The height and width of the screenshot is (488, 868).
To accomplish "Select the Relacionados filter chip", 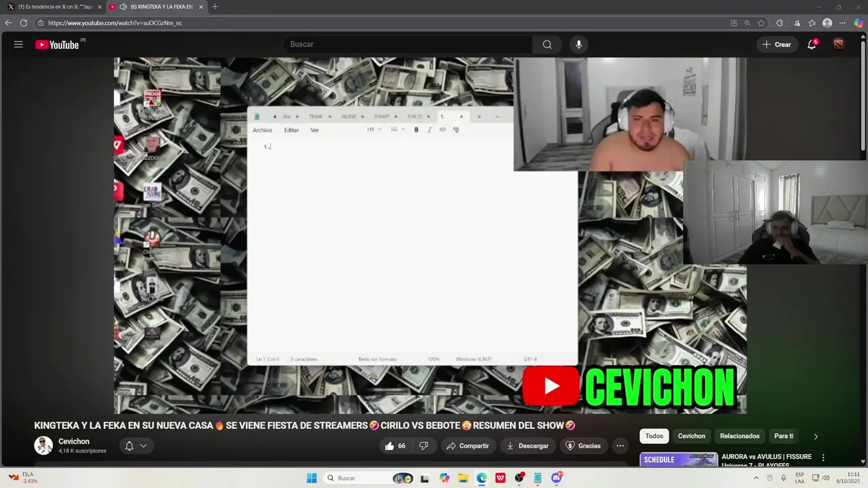I will pyautogui.click(x=739, y=436).
